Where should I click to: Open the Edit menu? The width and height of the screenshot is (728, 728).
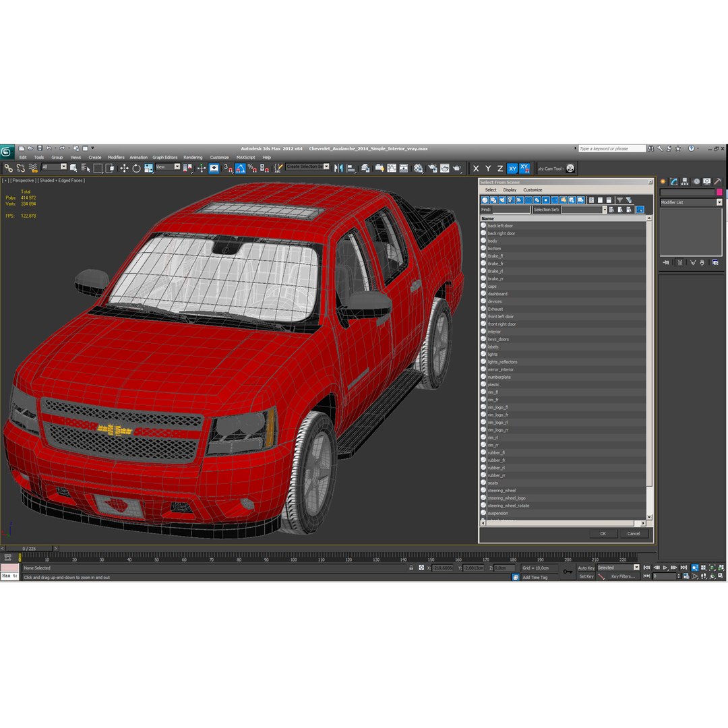pos(23,157)
